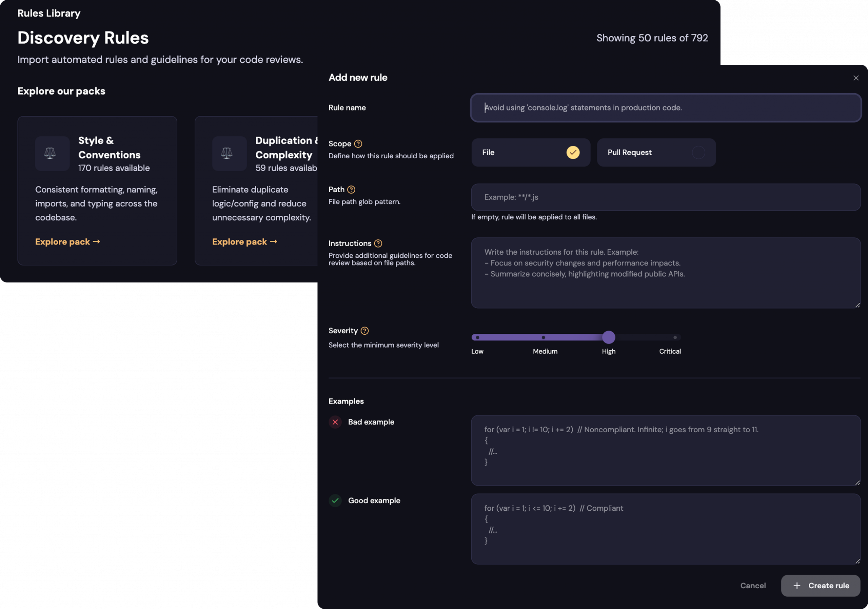Click the scales icon on Duplication & Complexity pack
The image size is (868, 609).
[226, 153]
